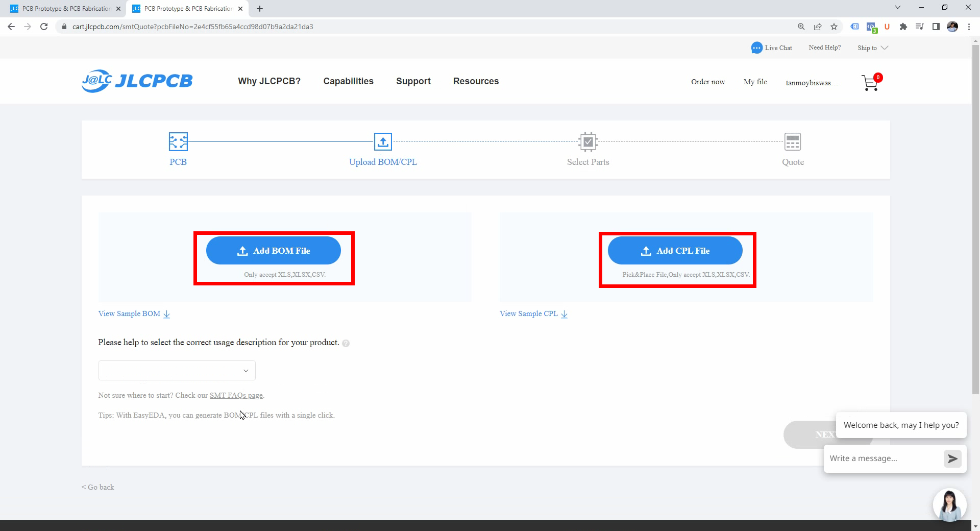
Task: Open the Chrome profile avatar
Action: pyautogui.click(x=952, y=27)
